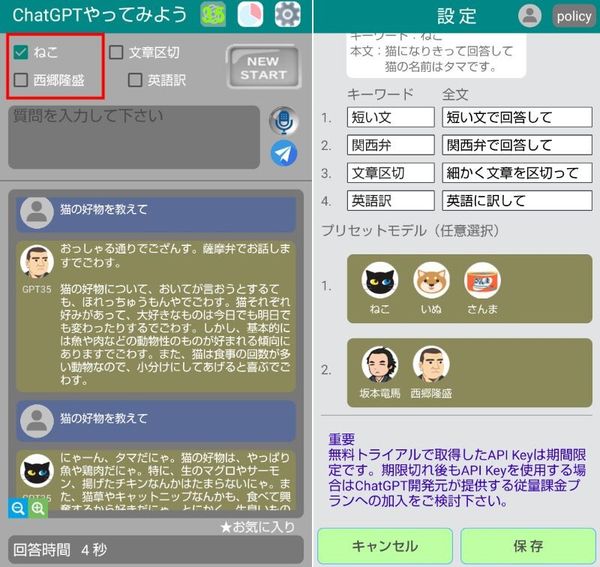Enable the 英語訳 checkbox
This screenshot has width=600, height=567.
pyautogui.click(x=135, y=80)
